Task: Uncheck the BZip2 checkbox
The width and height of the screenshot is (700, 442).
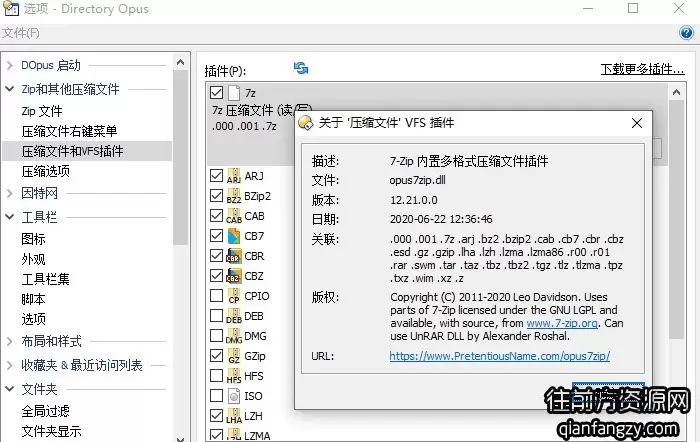Action: [x=217, y=196]
